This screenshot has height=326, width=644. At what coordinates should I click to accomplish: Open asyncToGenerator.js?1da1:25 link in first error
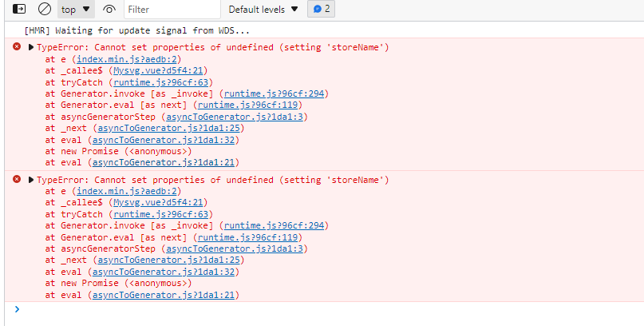coord(168,129)
